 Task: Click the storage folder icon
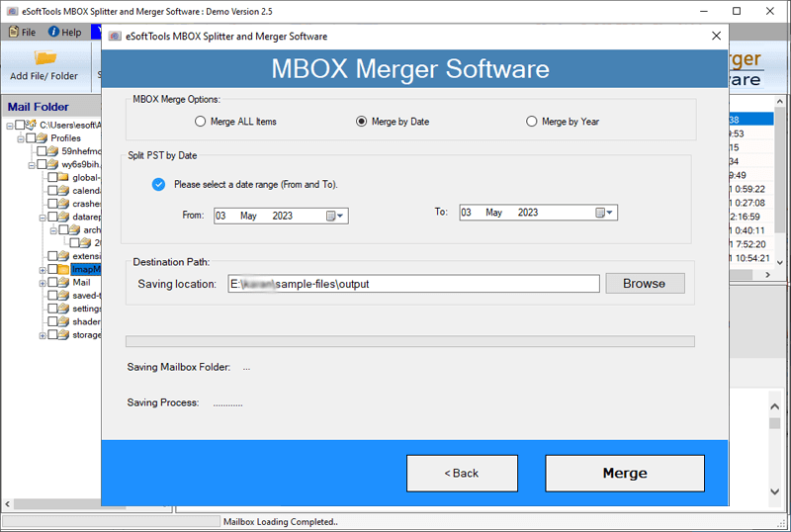click(x=63, y=334)
